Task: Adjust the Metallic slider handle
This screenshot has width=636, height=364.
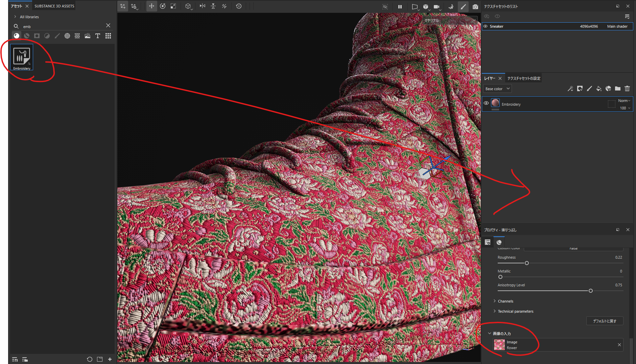Action: 500,277
